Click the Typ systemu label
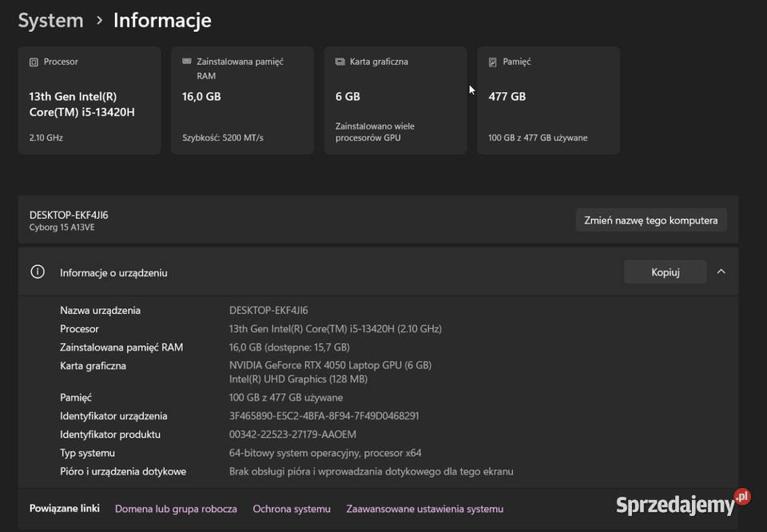Image resolution: width=767 pixels, height=532 pixels. coord(88,453)
